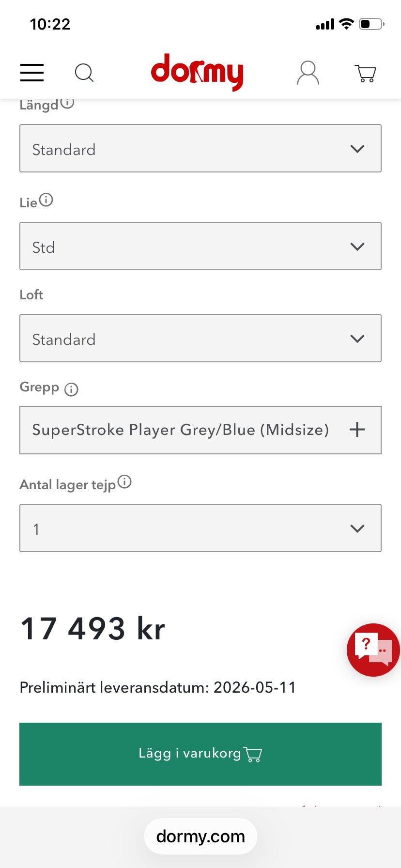This screenshot has height=868, width=401.
Task: Click the Lägg i varukorg button
Action: [200, 754]
